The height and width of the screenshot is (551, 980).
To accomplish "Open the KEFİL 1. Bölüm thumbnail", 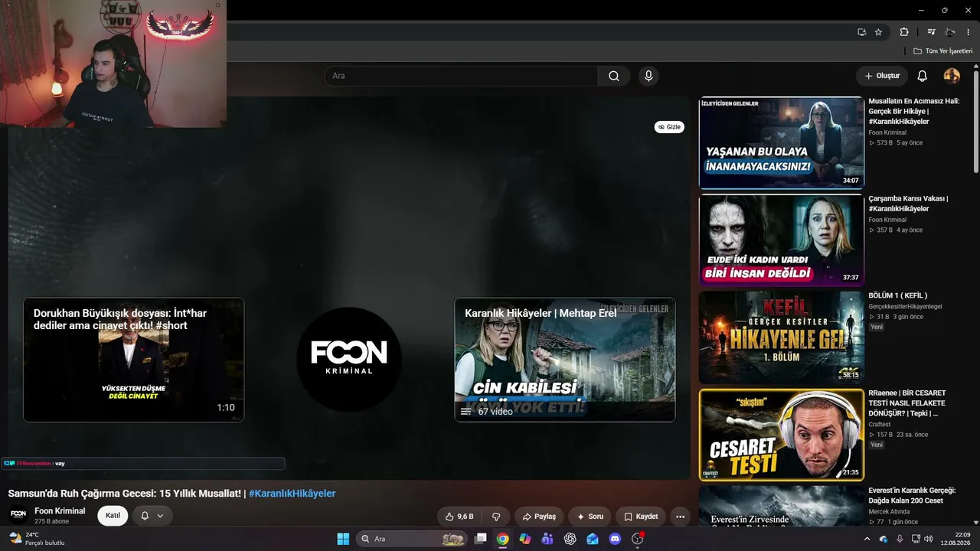I will point(781,337).
